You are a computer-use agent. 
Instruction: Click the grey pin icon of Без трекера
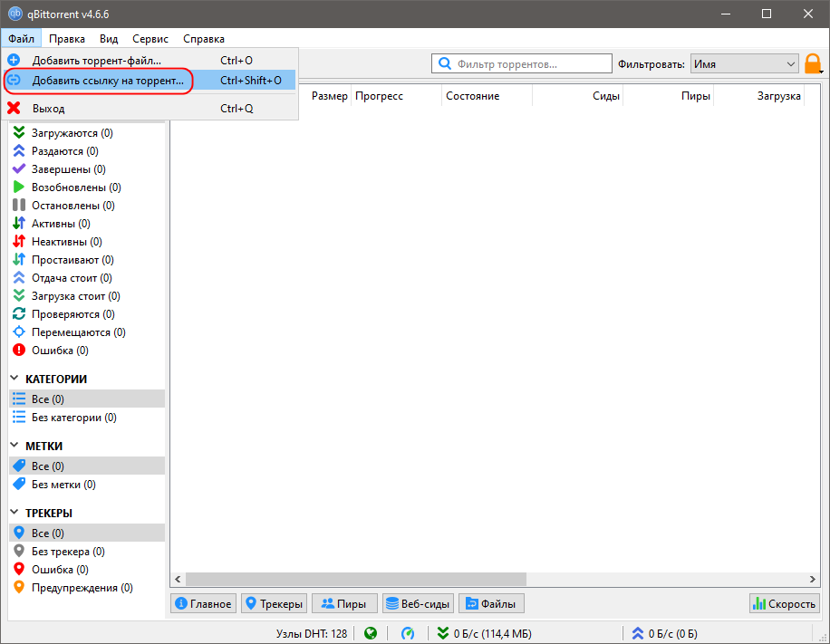tap(19, 551)
